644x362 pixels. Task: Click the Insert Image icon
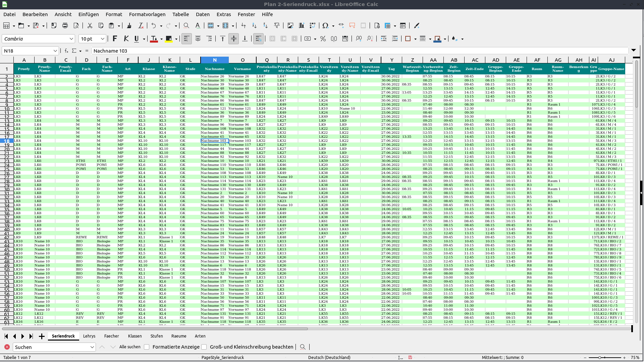290,25
